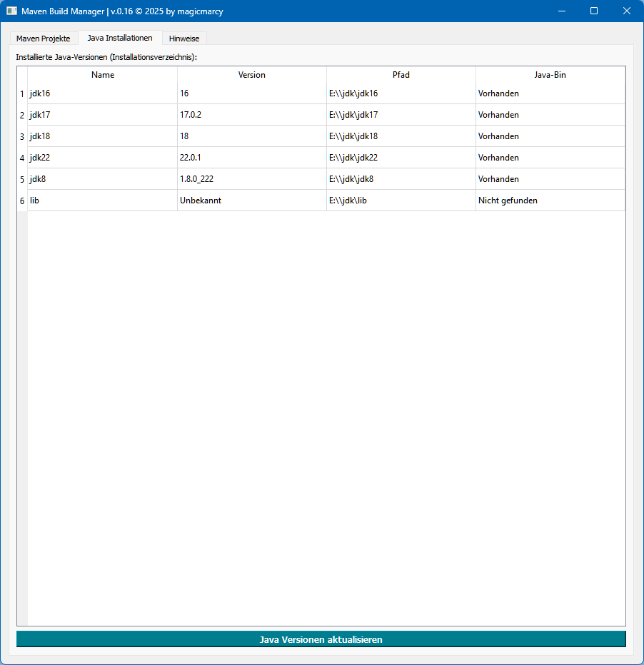Select row header number 6
644x665 pixels.
22,200
